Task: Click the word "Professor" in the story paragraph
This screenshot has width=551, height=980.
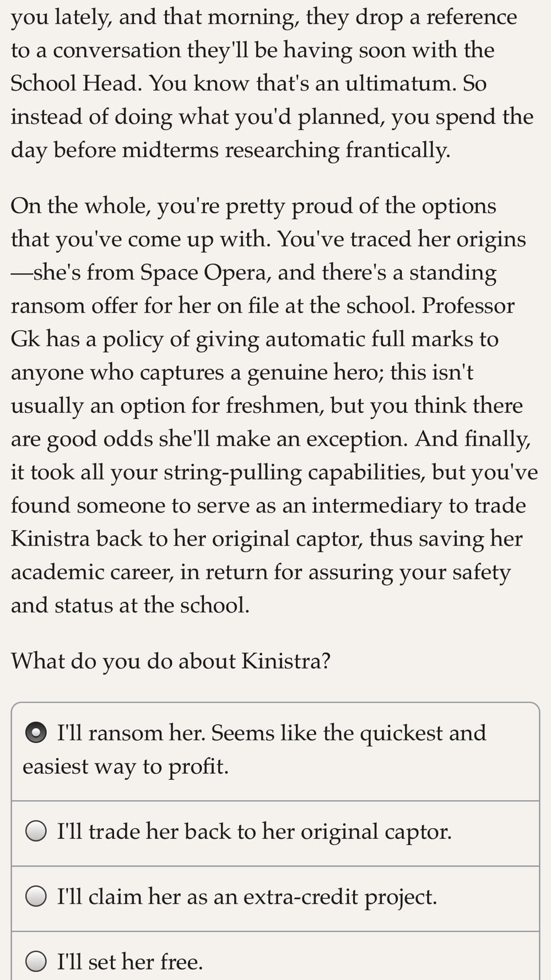Action: [468, 306]
